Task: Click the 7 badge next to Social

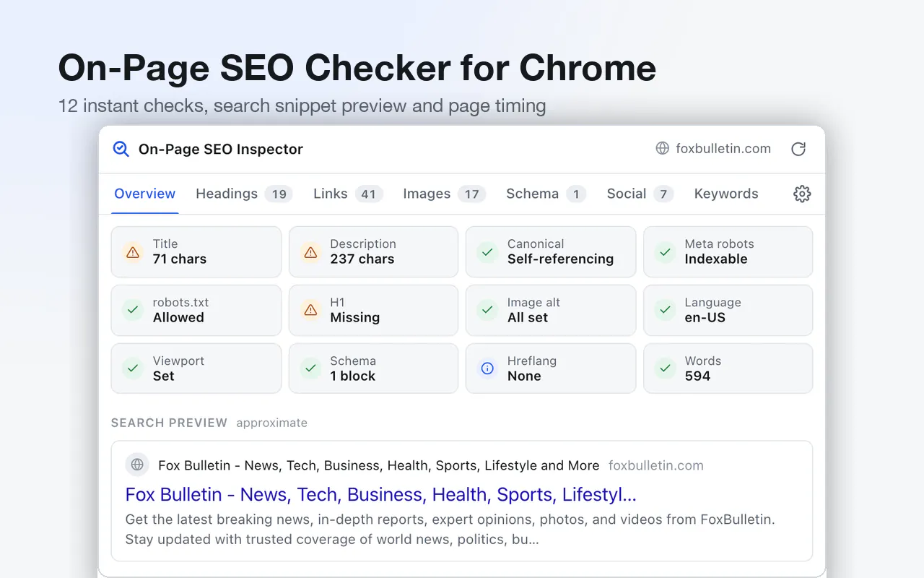Action: click(x=663, y=194)
